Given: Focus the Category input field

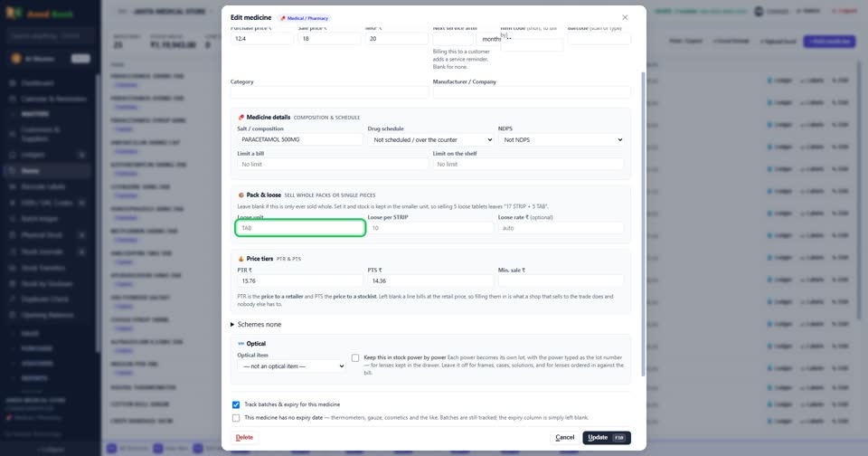Looking at the screenshot, I should pyautogui.click(x=329, y=92).
